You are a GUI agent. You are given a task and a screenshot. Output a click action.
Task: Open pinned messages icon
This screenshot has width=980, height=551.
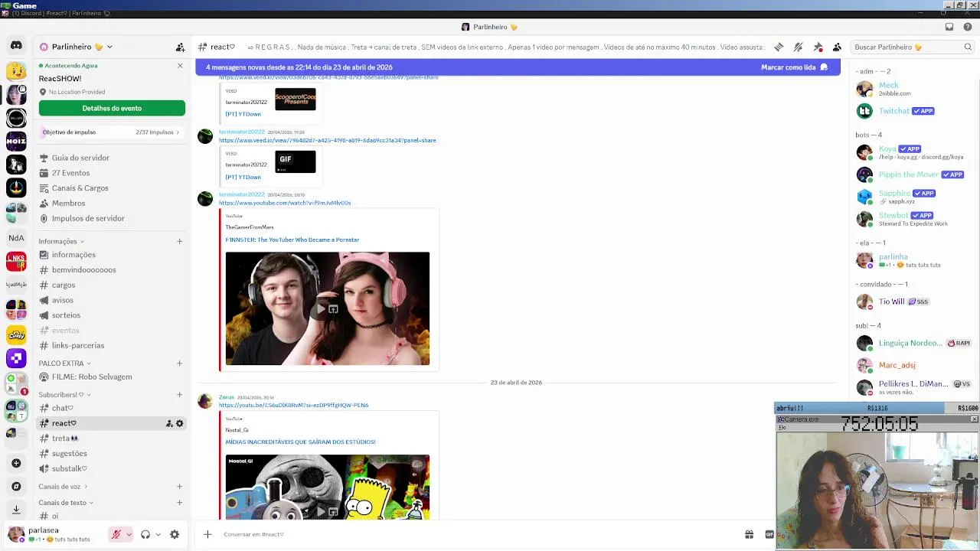click(818, 47)
